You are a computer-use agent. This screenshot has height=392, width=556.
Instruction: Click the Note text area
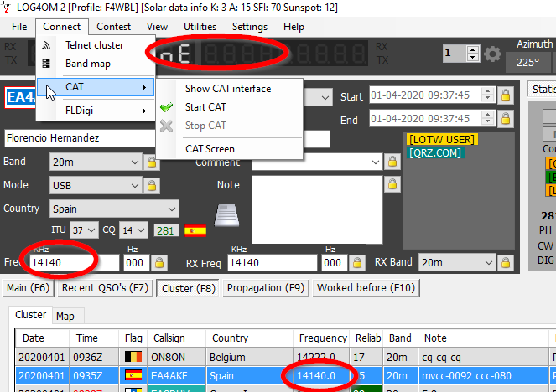pos(317,209)
